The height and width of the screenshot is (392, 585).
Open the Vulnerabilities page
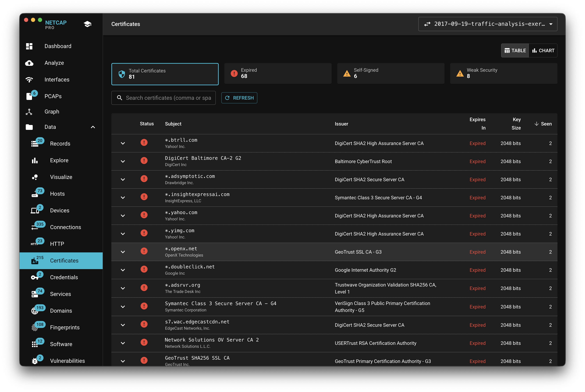point(61,361)
